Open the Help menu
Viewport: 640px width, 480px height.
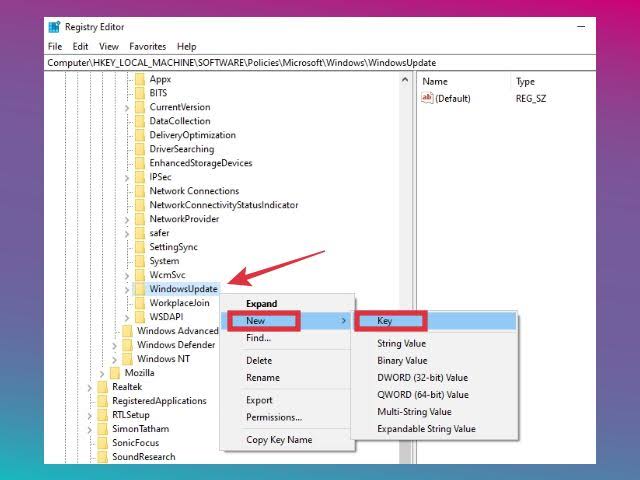click(x=187, y=47)
